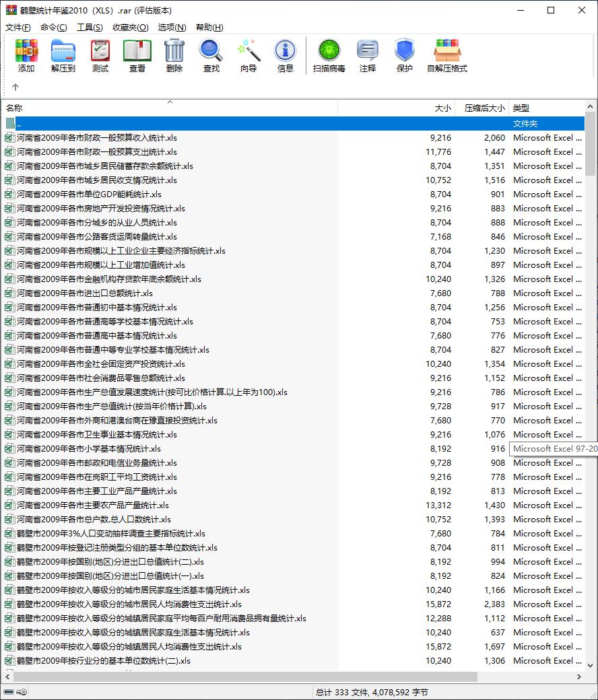Click the parent folder icon row

tap(10, 124)
